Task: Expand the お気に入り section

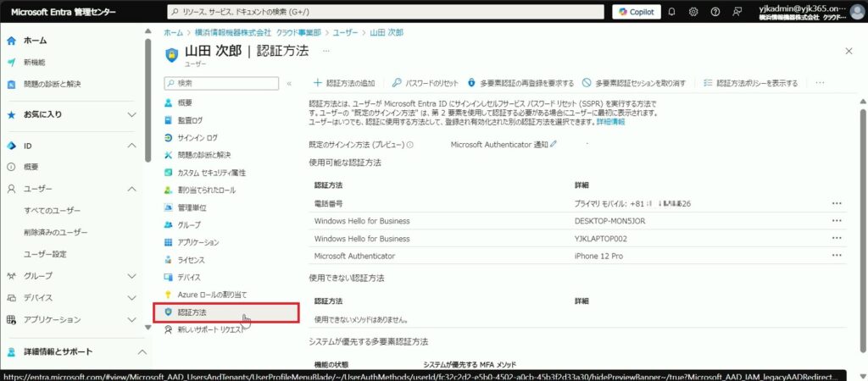Action: [x=131, y=114]
